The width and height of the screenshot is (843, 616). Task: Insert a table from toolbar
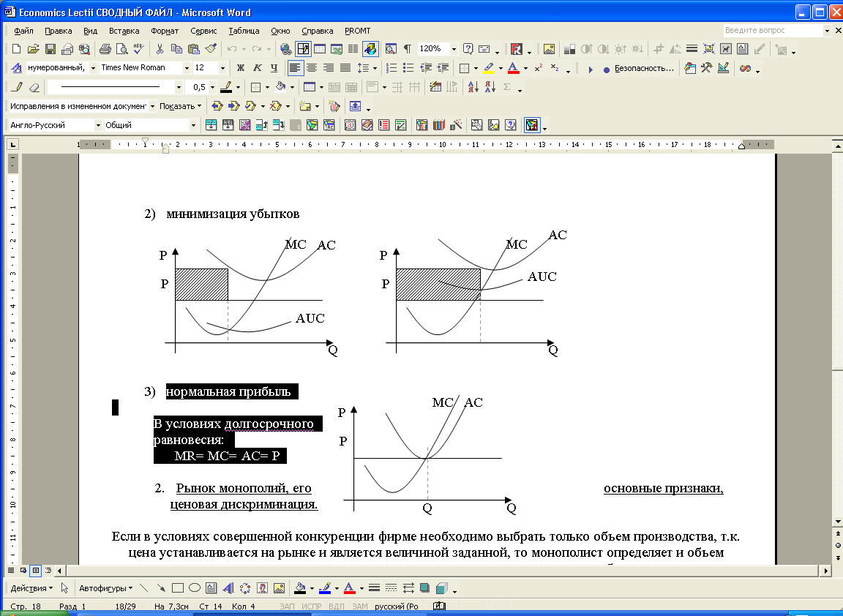(x=320, y=50)
